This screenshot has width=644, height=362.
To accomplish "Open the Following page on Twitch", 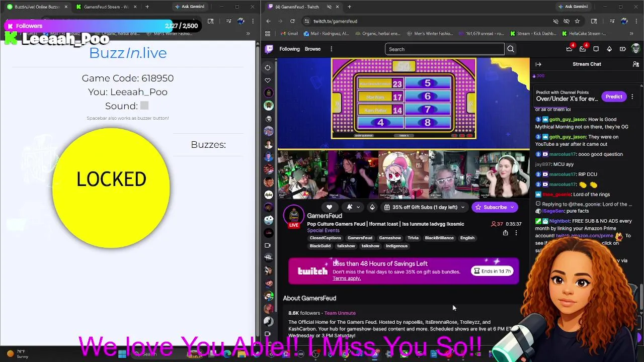I will click(289, 49).
